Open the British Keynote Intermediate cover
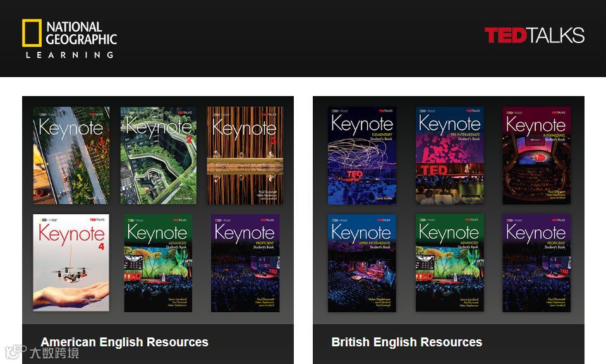 tap(536, 155)
